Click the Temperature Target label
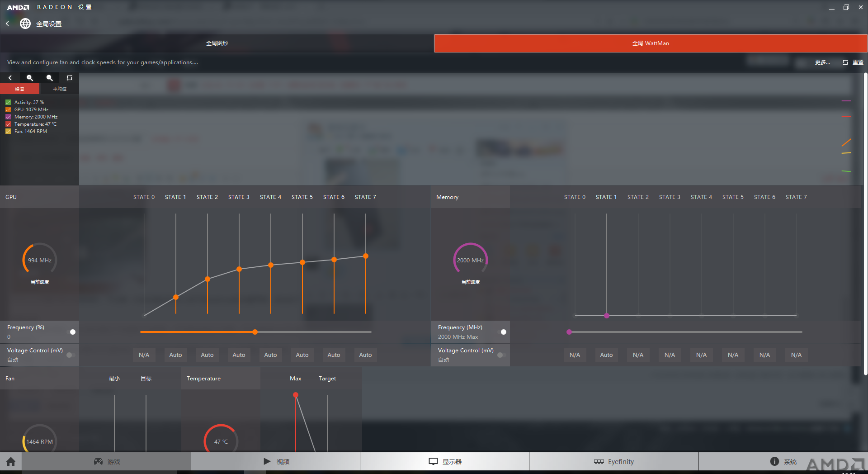This screenshot has width=868, height=474. 327,379
